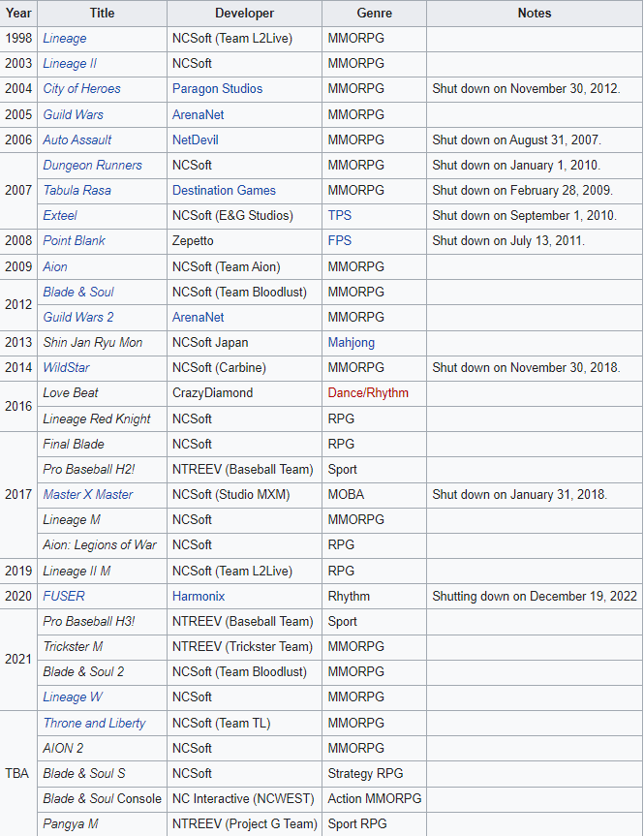Click the NC Interactive (NCWEST) cell
The width and height of the screenshot is (644, 836).
(x=243, y=798)
